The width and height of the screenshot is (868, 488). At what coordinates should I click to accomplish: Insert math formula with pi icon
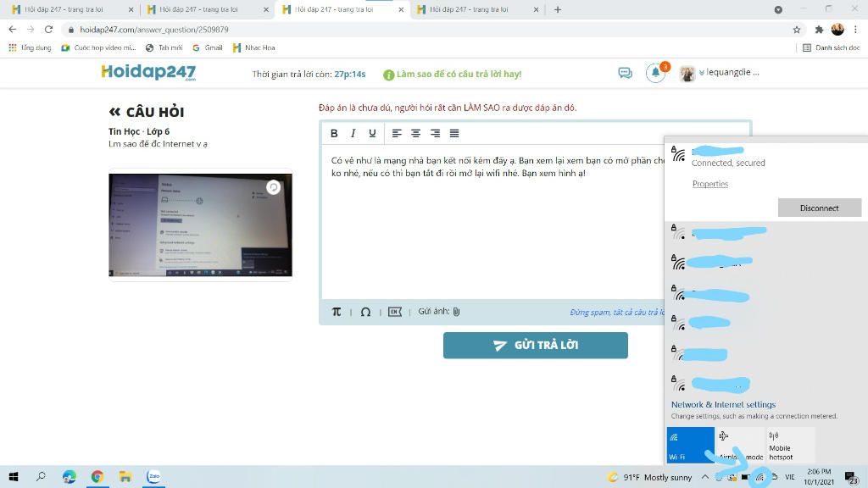(x=336, y=312)
